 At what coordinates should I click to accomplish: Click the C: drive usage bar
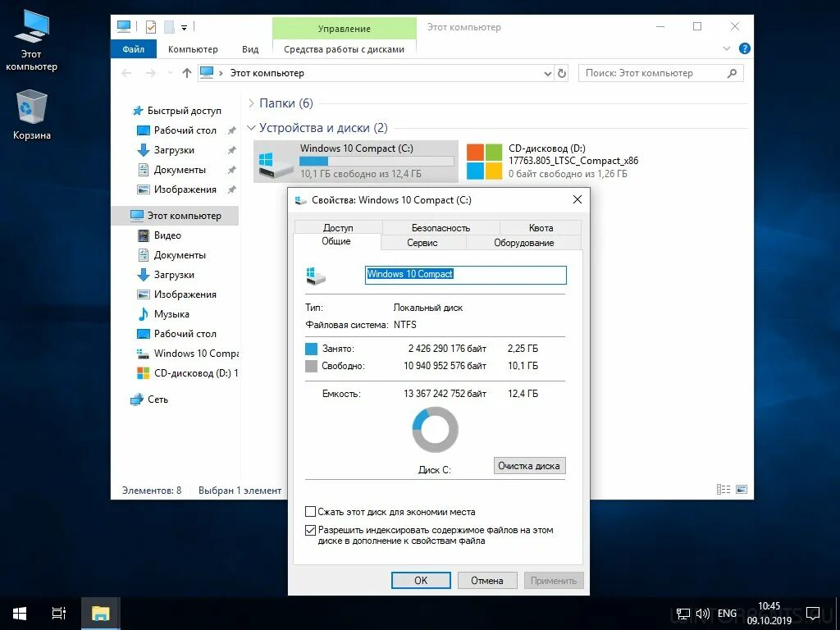(x=376, y=162)
